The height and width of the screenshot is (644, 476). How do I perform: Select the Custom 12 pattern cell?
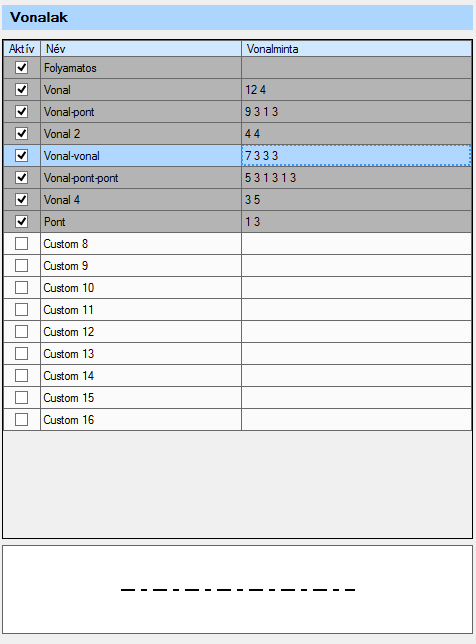356,332
